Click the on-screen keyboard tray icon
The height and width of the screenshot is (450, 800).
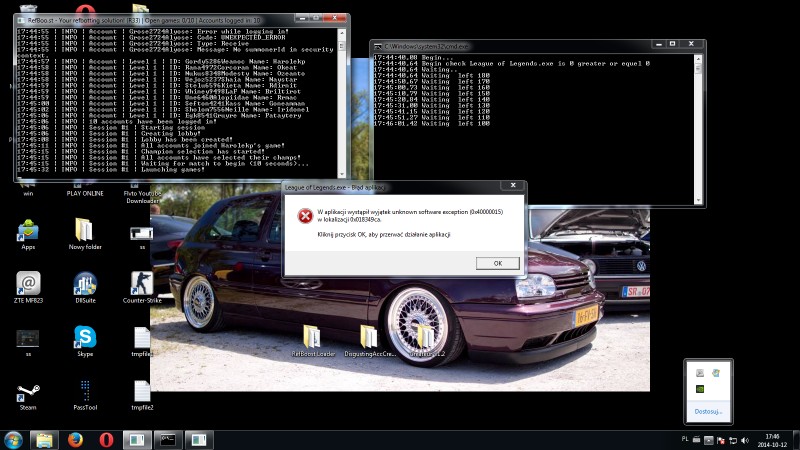point(696,440)
